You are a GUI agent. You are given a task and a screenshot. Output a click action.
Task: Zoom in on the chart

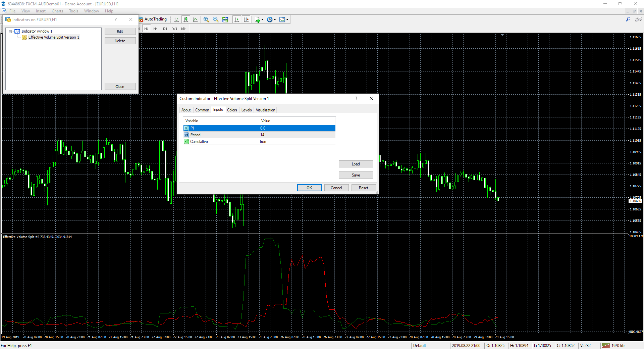[206, 19]
